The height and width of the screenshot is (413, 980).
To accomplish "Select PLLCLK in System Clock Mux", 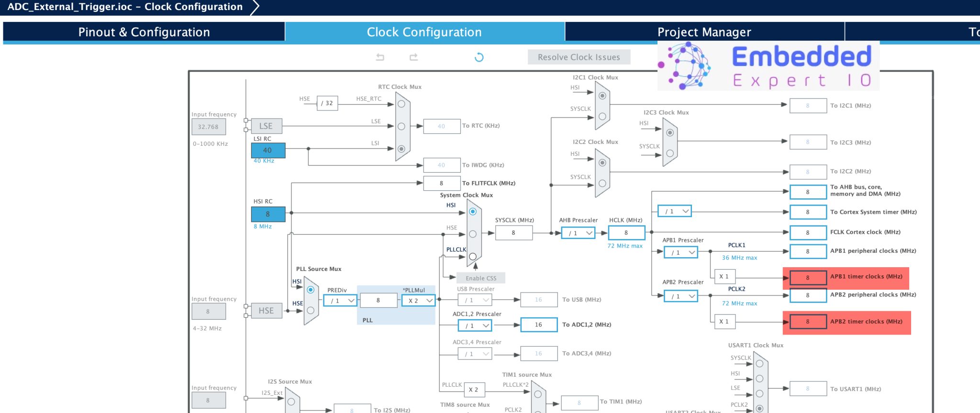I will pyautogui.click(x=473, y=256).
